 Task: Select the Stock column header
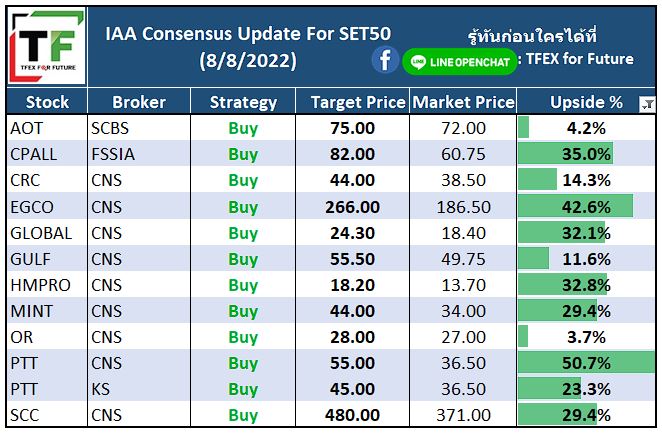pos(47,102)
